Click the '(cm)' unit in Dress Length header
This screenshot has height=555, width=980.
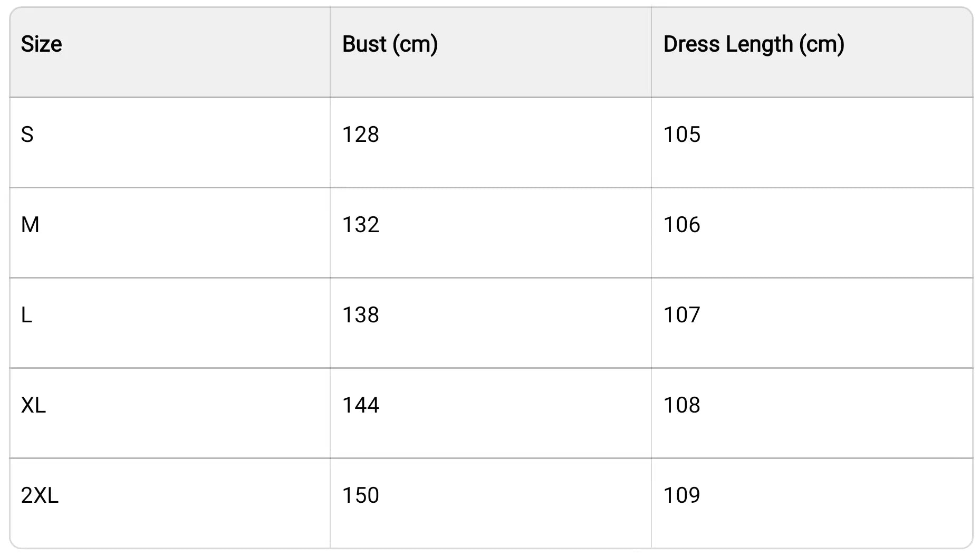tap(822, 44)
